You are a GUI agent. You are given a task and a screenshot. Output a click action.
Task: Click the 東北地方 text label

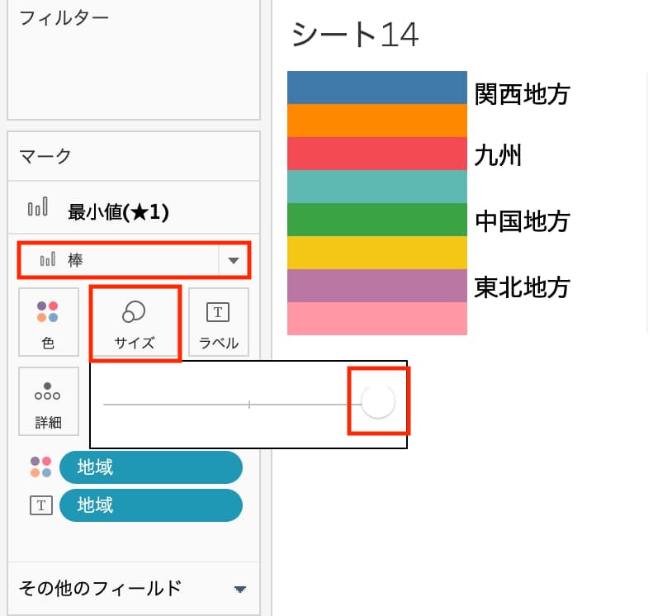point(522,287)
